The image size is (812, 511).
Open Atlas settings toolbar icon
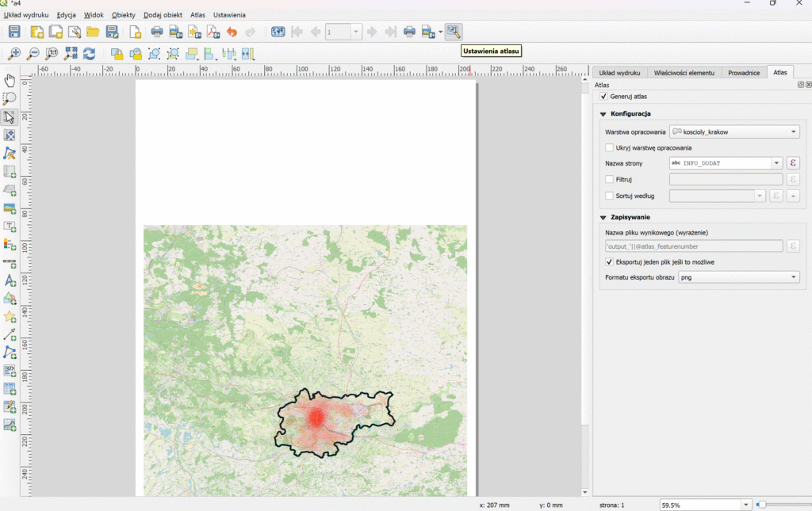[453, 32]
